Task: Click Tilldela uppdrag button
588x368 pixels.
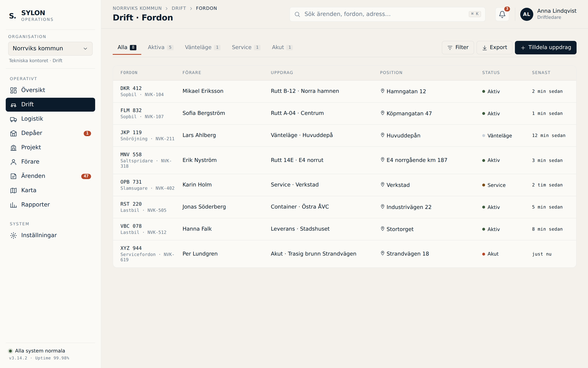Action: click(x=546, y=47)
